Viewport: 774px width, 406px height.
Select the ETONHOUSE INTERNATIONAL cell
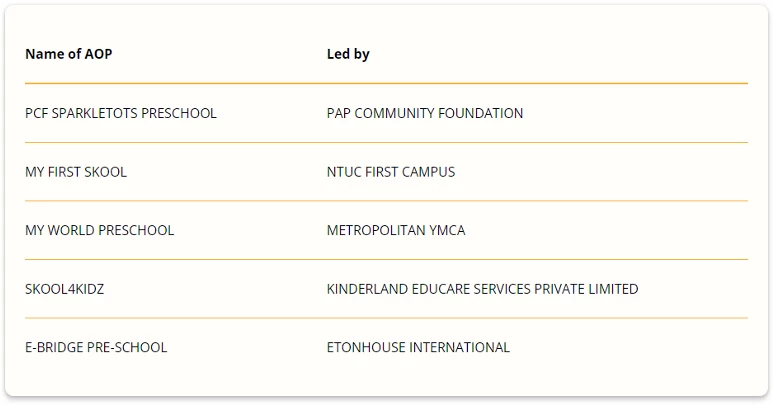pos(418,347)
